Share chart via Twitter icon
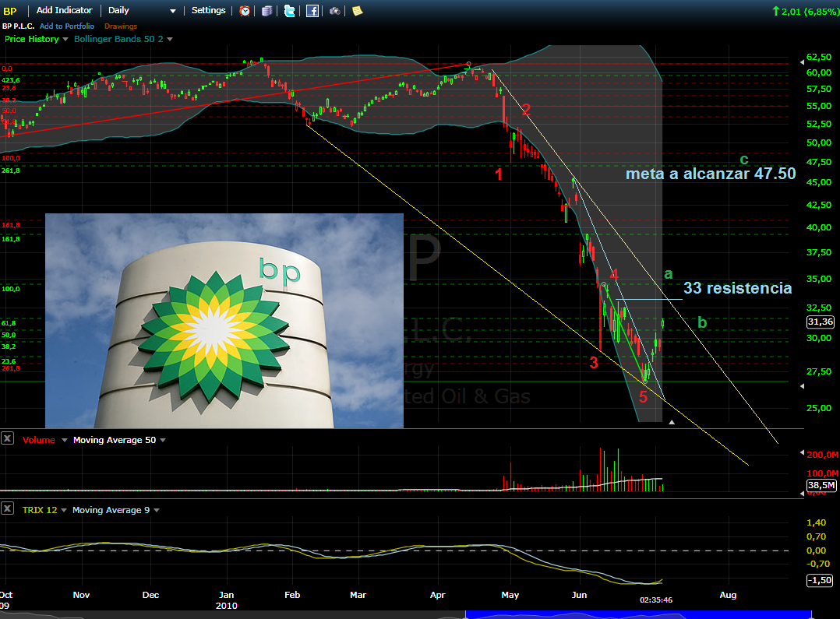 click(289, 11)
